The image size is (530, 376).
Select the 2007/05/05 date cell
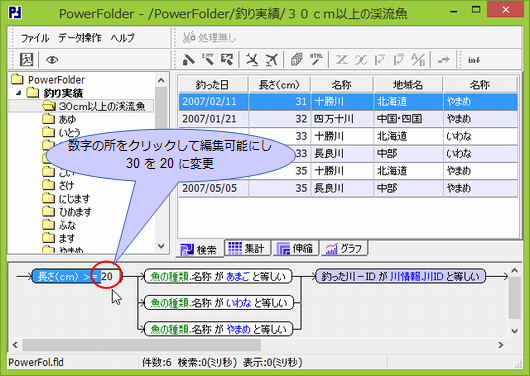point(214,188)
